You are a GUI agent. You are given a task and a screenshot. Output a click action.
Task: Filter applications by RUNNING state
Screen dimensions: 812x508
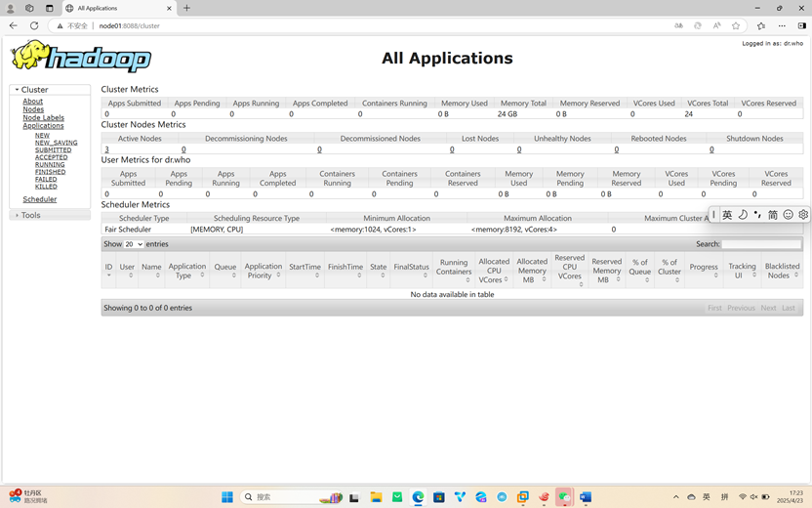[50, 164]
